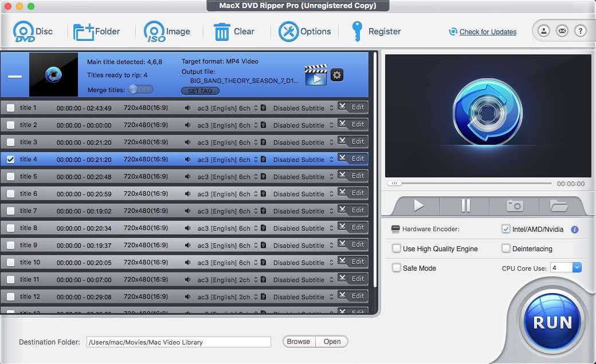Load an ISO Image file
This screenshot has height=364, width=596.
(x=154, y=31)
